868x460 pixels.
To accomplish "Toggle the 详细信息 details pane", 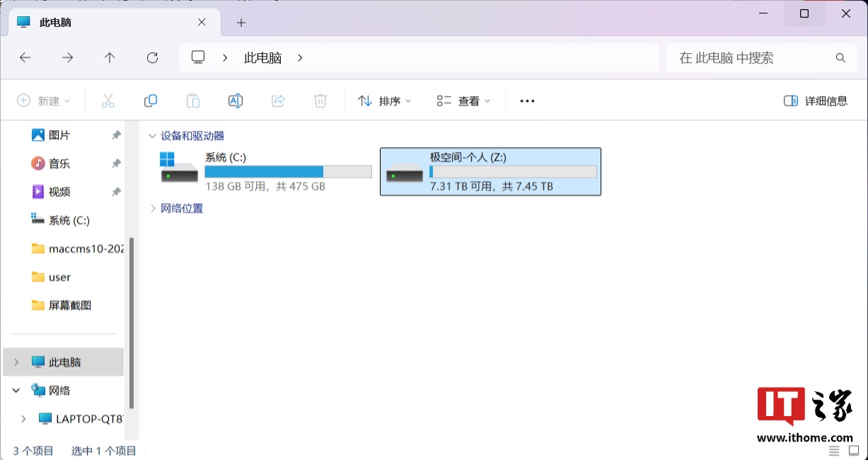I will tap(816, 101).
